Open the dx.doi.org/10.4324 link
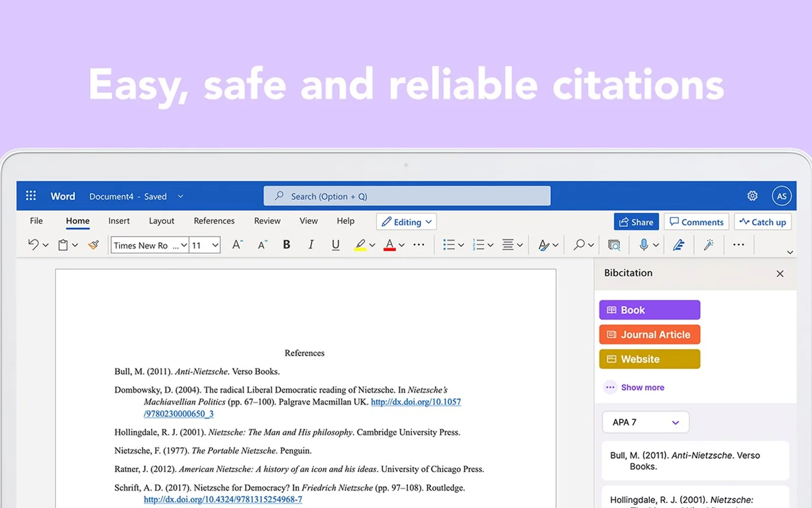The height and width of the screenshot is (508, 812). [x=223, y=499]
